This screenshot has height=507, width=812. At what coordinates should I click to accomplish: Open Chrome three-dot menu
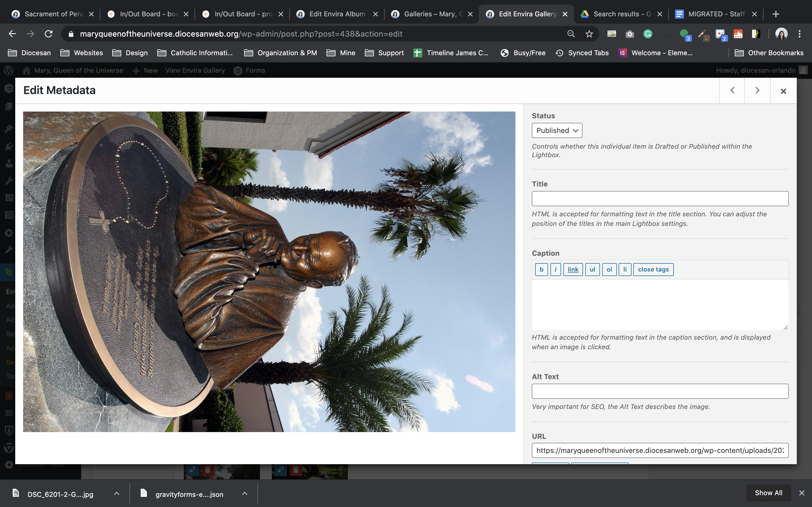coord(799,34)
